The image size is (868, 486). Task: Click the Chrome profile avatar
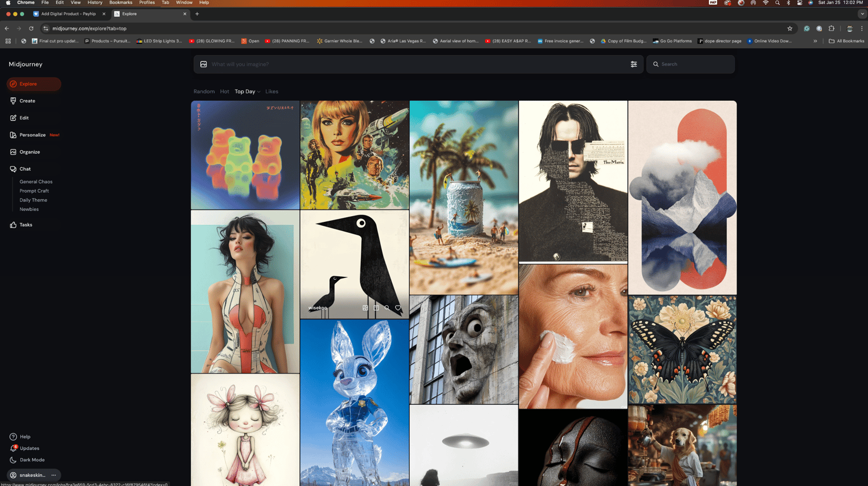(849, 28)
